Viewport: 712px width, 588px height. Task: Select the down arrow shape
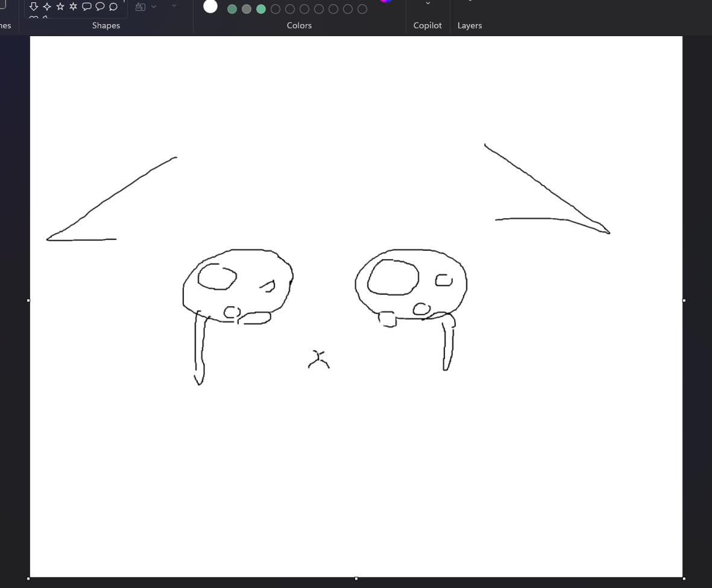34,7
